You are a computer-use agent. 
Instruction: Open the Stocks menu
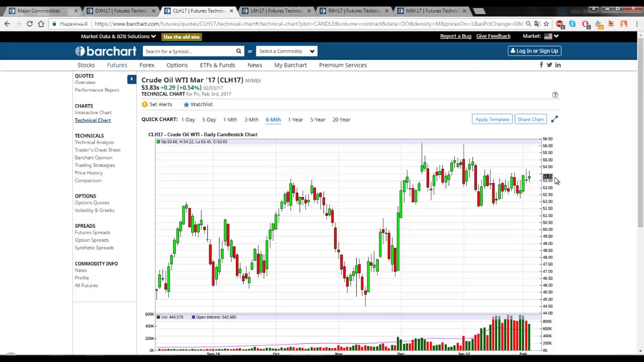86,65
